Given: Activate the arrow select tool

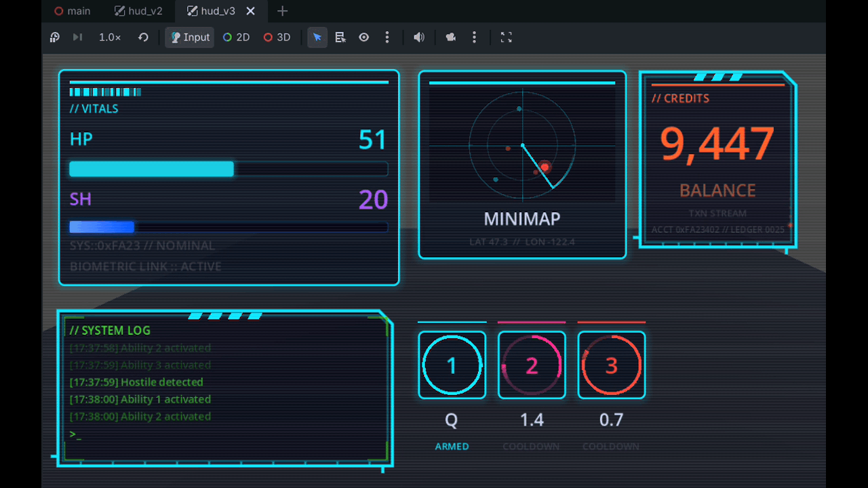Looking at the screenshot, I should coord(317,37).
